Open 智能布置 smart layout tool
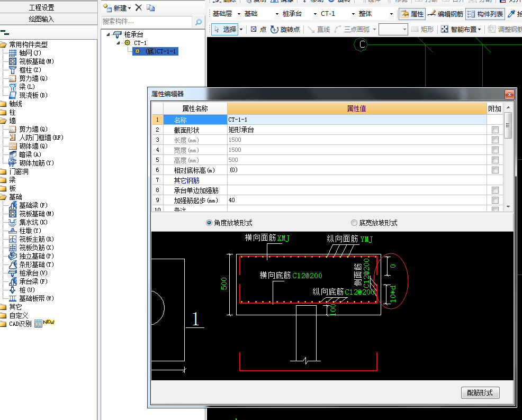 click(461, 30)
